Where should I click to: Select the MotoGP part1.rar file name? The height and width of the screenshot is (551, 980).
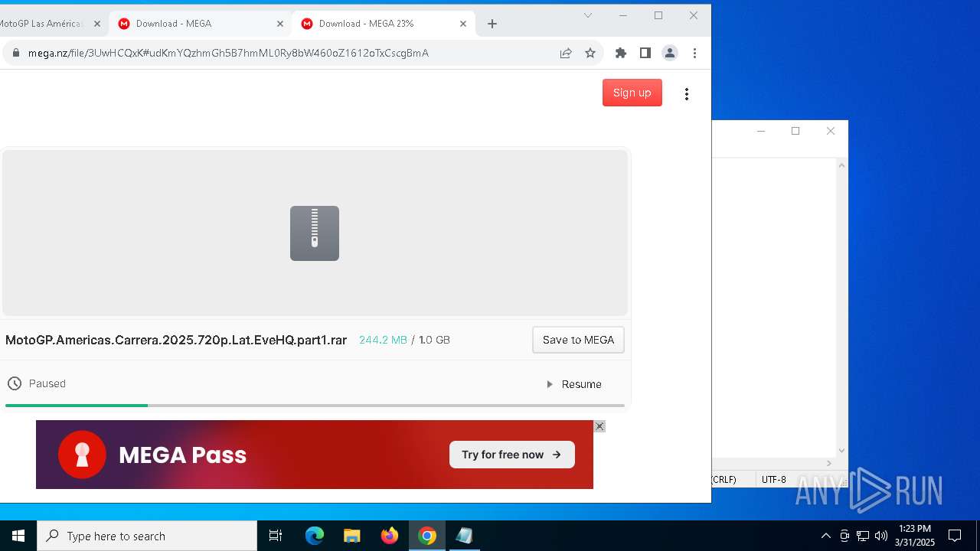[x=176, y=340]
